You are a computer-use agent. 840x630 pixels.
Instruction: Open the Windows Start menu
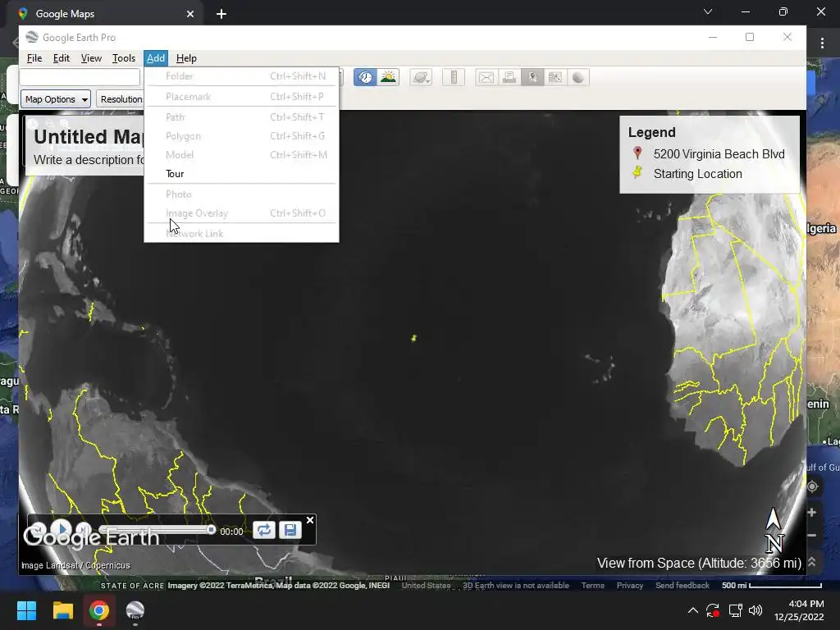[x=26, y=610]
